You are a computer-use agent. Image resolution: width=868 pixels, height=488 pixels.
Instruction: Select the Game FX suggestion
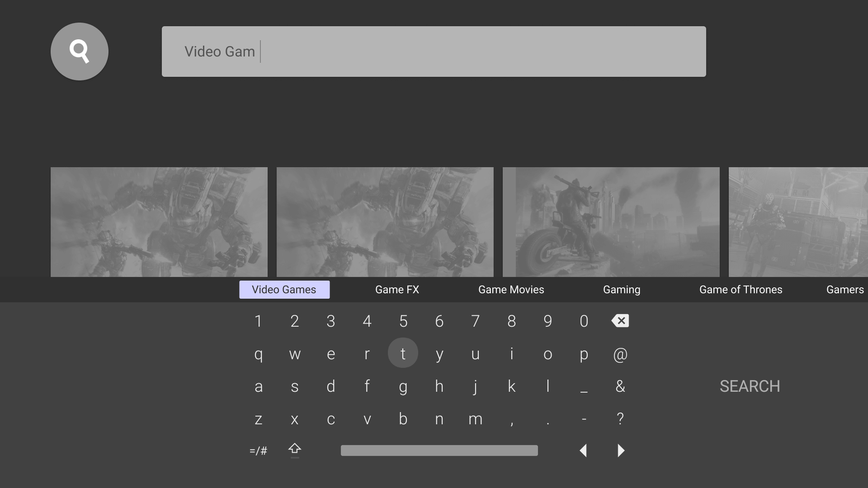(x=397, y=290)
